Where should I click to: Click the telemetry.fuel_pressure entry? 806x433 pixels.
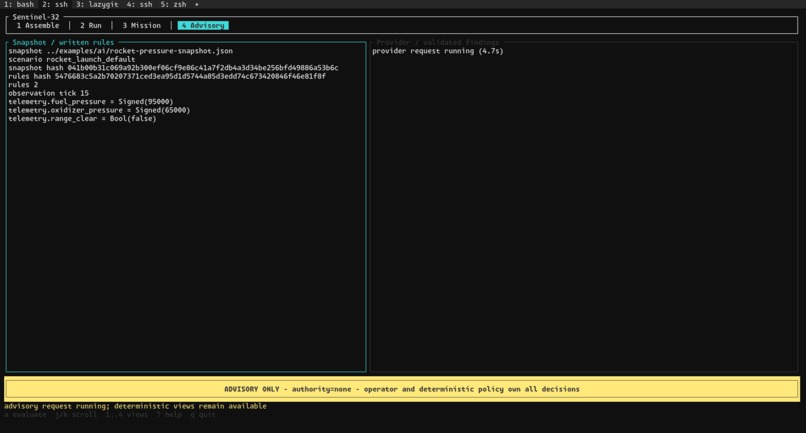click(90, 101)
